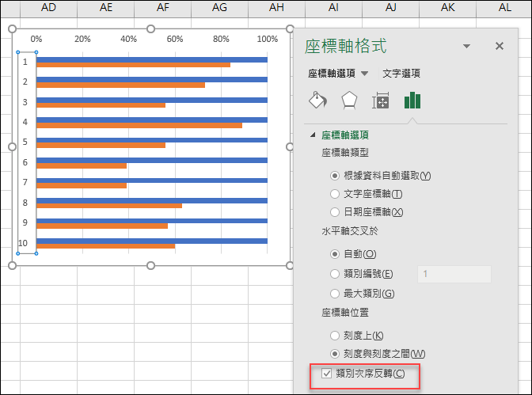The image size is (532, 395).
Task: Click the 60% axis label
Action: [175, 39]
